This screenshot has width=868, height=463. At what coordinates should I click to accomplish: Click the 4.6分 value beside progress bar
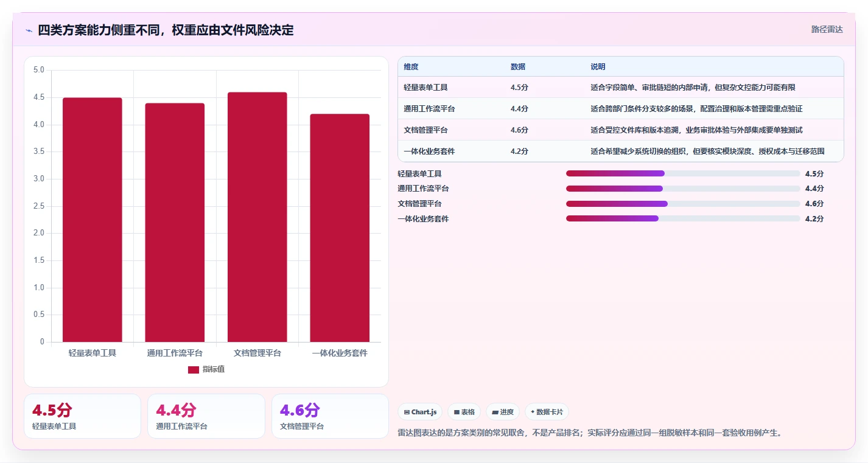814,204
